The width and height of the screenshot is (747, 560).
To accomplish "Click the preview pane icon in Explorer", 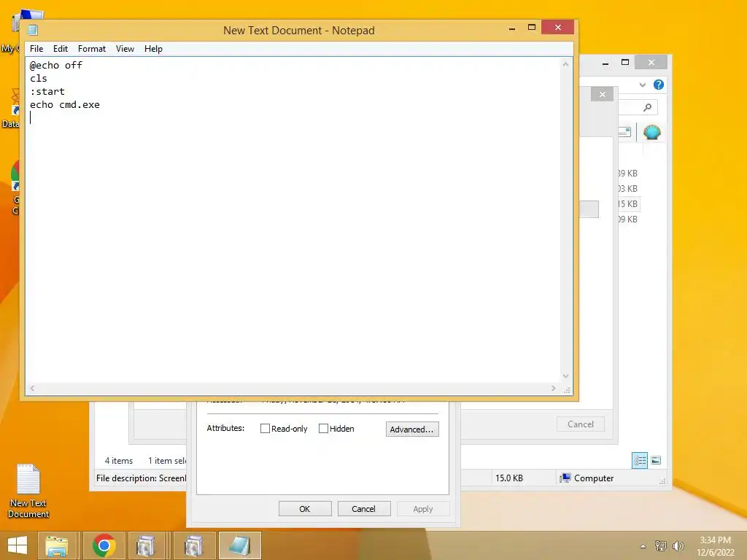I will coord(624,132).
